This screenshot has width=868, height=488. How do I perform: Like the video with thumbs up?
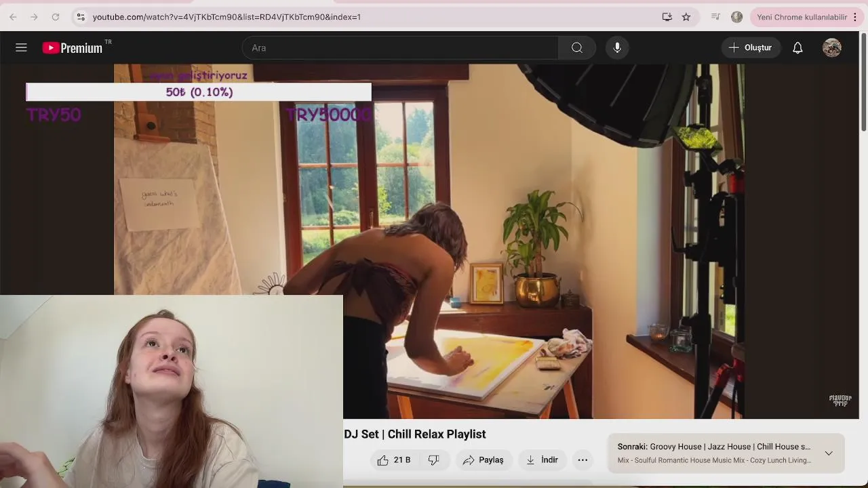tap(393, 460)
